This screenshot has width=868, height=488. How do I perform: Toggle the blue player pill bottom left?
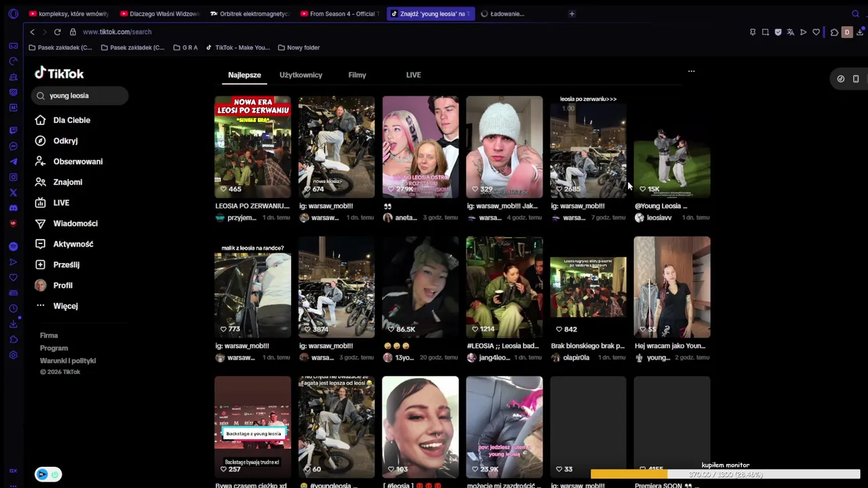(x=48, y=474)
